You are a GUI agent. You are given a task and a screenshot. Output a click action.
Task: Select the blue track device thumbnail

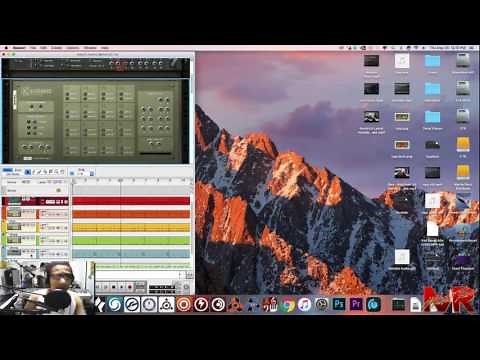coord(14,252)
